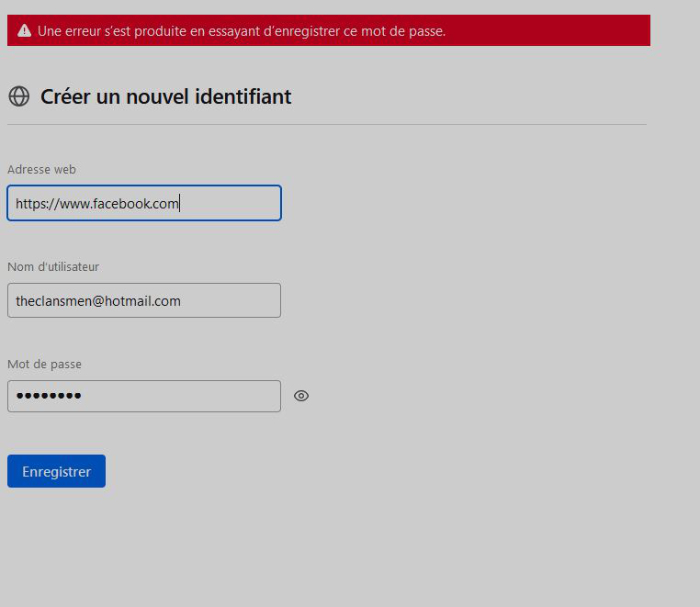Click the "Créer un nouvel identifiant" heading
This screenshot has height=607, width=700.
(x=165, y=96)
